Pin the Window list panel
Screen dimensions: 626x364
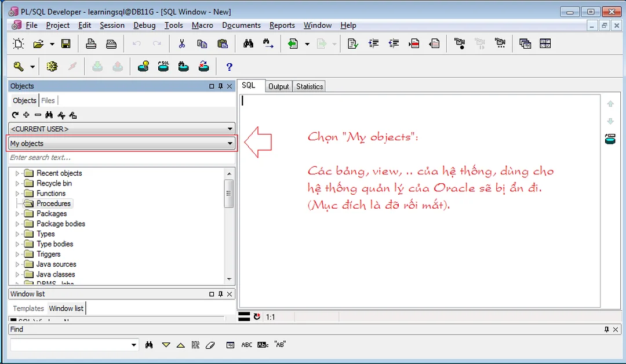(220, 294)
